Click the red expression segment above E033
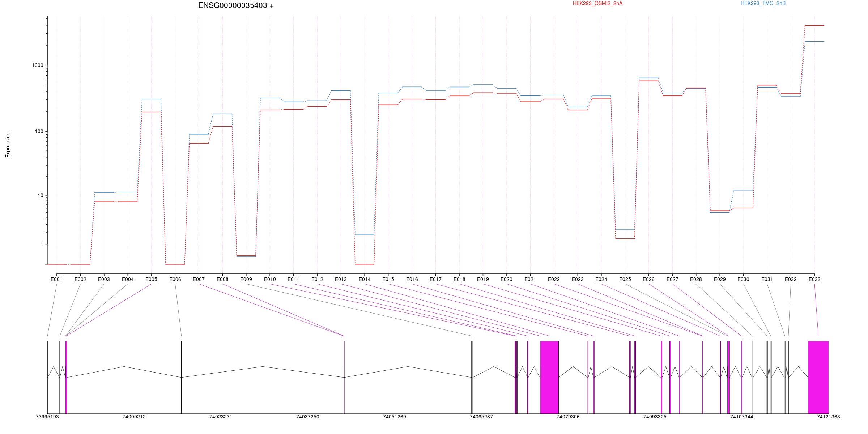The height and width of the screenshot is (434, 868). (x=814, y=26)
